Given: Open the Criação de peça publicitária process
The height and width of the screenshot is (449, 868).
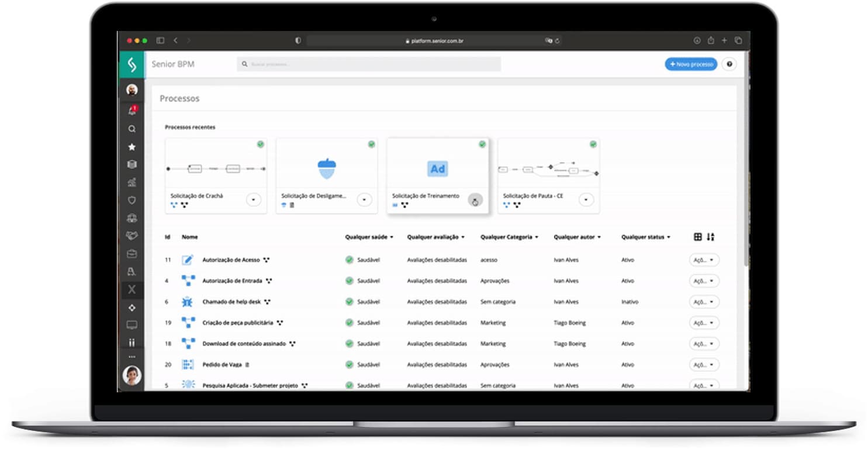Looking at the screenshot, I should [237, 323].
